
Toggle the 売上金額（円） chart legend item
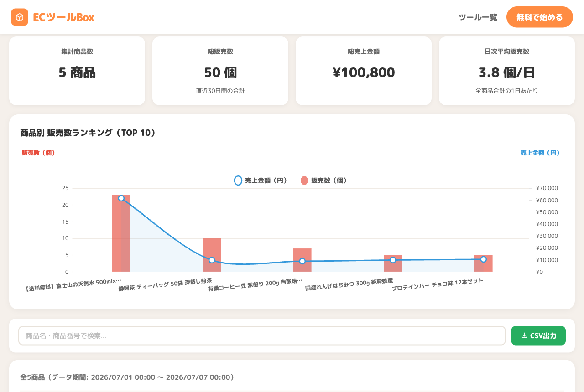261,181
